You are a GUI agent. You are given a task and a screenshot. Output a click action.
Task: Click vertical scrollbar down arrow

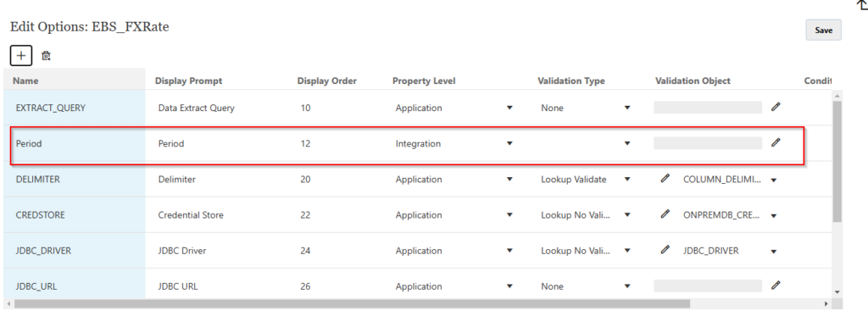point(837,291)
